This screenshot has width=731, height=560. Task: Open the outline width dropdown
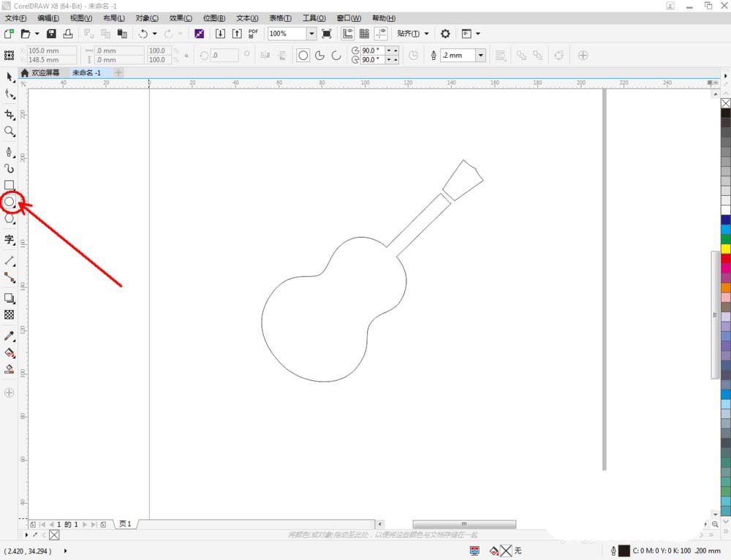(x=481, y=56)
